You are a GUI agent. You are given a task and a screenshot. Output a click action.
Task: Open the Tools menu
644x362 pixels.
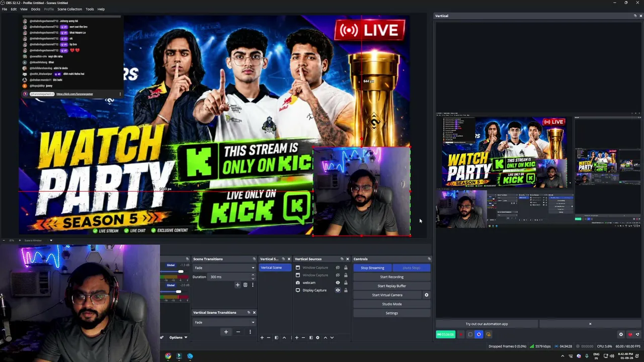pyautogui.click(x=90, y=9)
